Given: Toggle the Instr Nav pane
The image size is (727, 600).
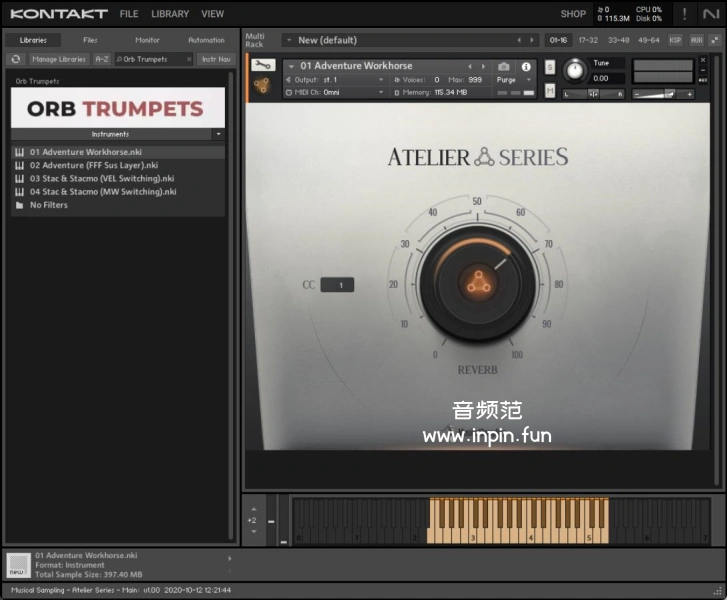Looking at the screenshot, I should [x=216, y=59].
